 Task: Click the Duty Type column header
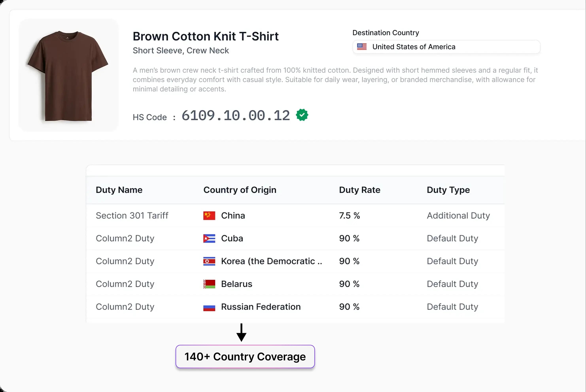click(448, 190)
